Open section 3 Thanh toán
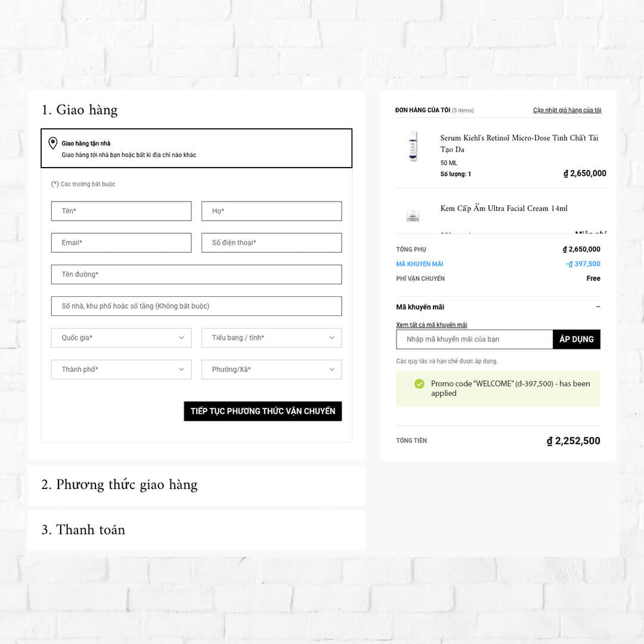This screenshot has width=644, height=644. tap(83, 530)
